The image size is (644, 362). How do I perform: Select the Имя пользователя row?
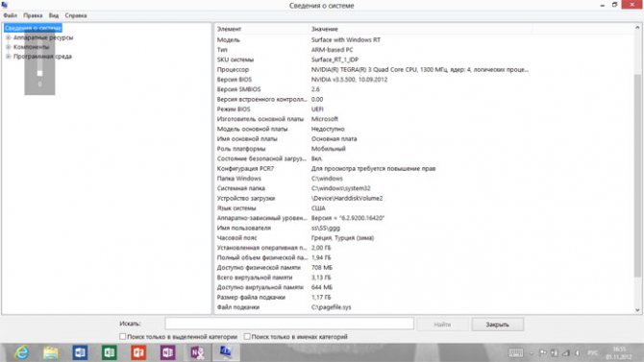(424, 228)
